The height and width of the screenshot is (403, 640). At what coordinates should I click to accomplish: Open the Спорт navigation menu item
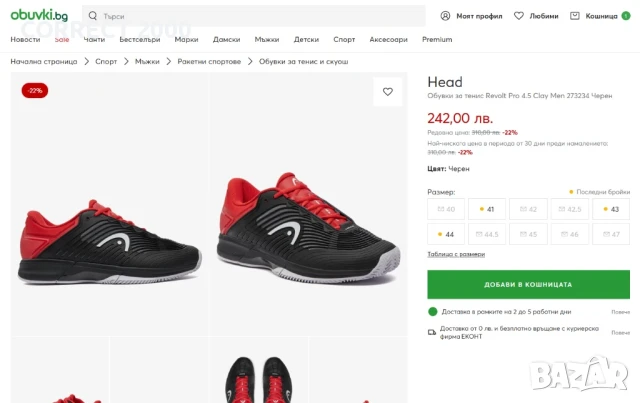(x=344, y=39)
